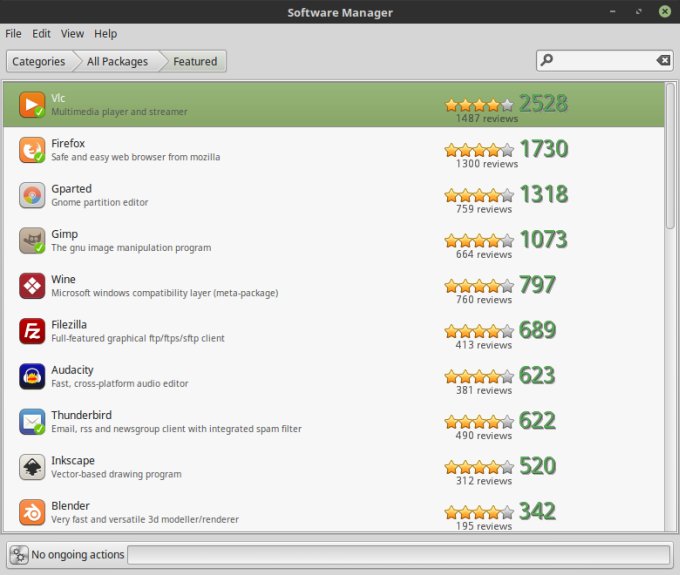Click the gears ongoing actions icon
The image size is (680, 575).
[19, 555]
